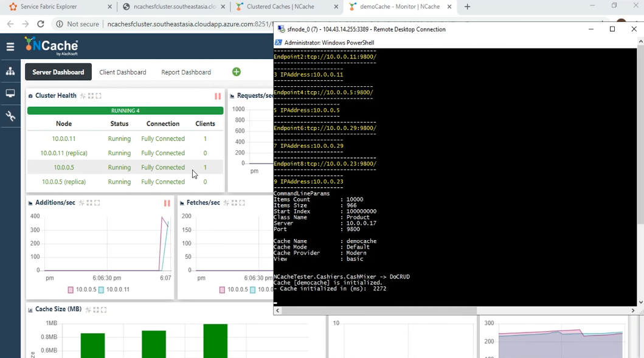Click the PowerShell vertical scrollbar up arrow

[640, 41]
